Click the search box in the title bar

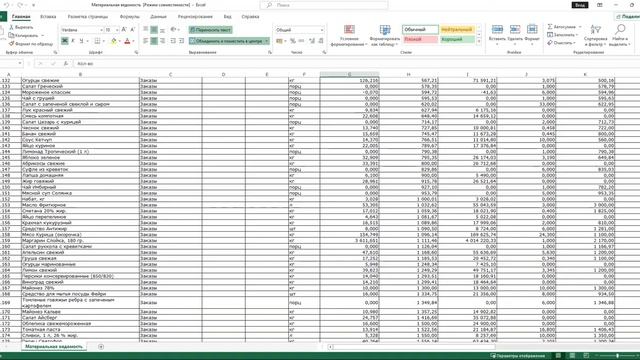324,5
